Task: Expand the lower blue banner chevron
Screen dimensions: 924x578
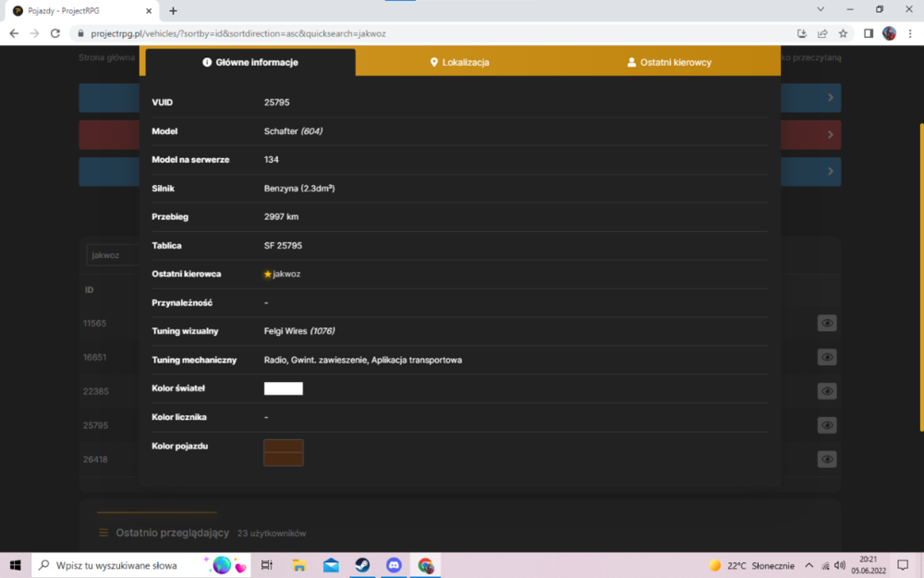Action: pos(831,171)
